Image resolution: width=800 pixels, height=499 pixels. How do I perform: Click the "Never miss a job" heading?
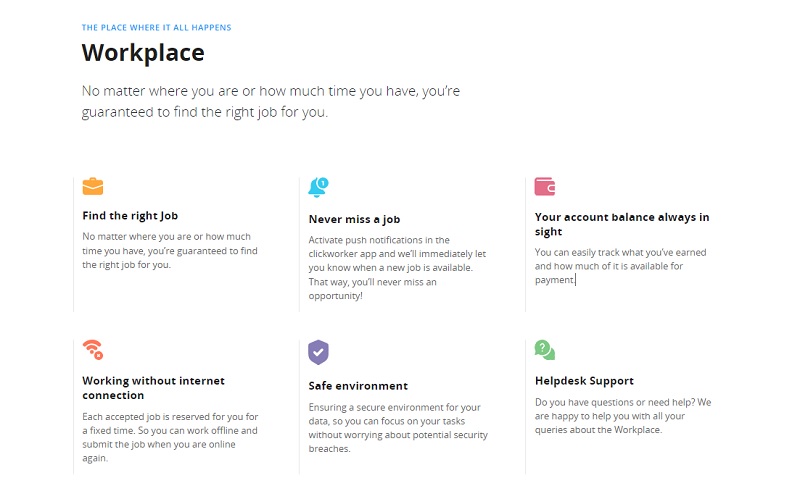pos(354,219)
